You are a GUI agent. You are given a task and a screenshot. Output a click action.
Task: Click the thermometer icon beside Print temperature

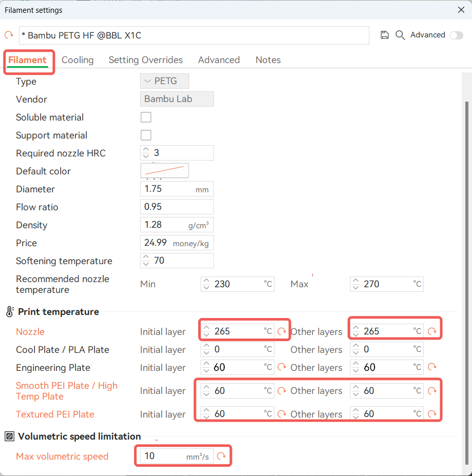pyautogui.click(x=10, y=311)
